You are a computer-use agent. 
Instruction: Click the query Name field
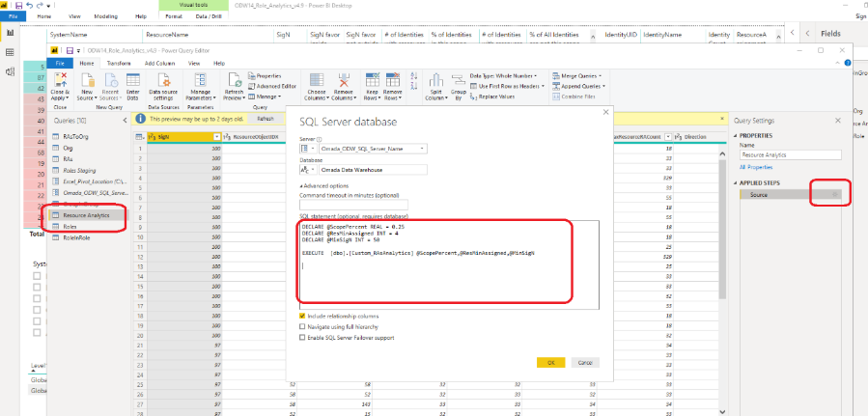(791, 155)
